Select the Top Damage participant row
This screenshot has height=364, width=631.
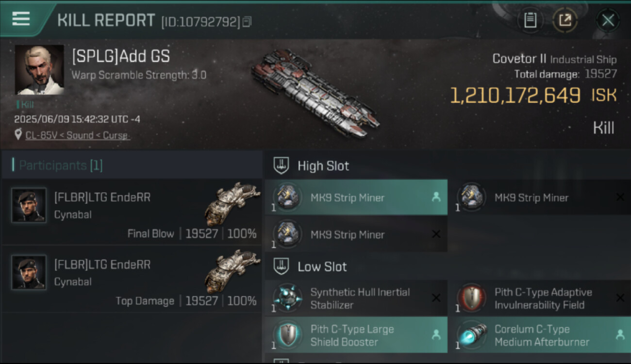(x=131, y=280)
